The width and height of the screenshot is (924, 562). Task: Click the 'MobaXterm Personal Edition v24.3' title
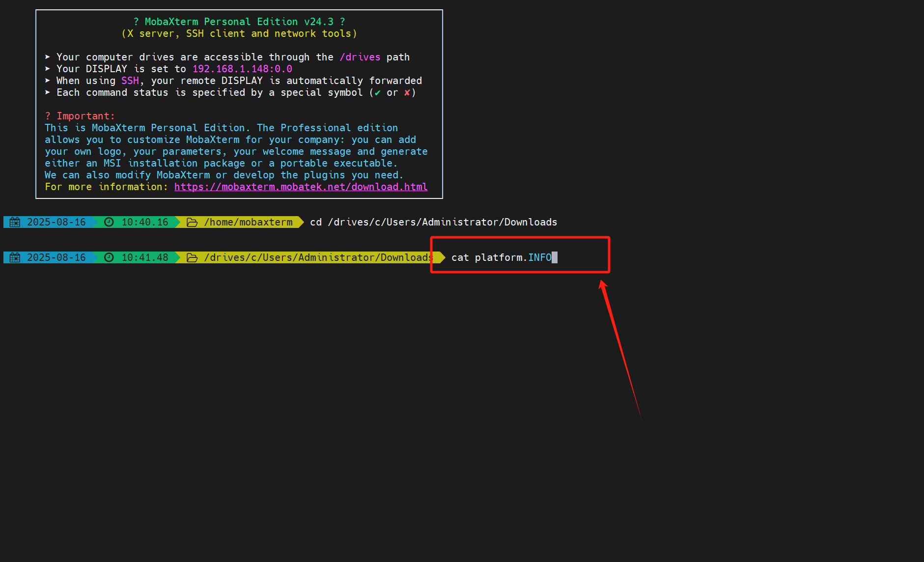239,22
